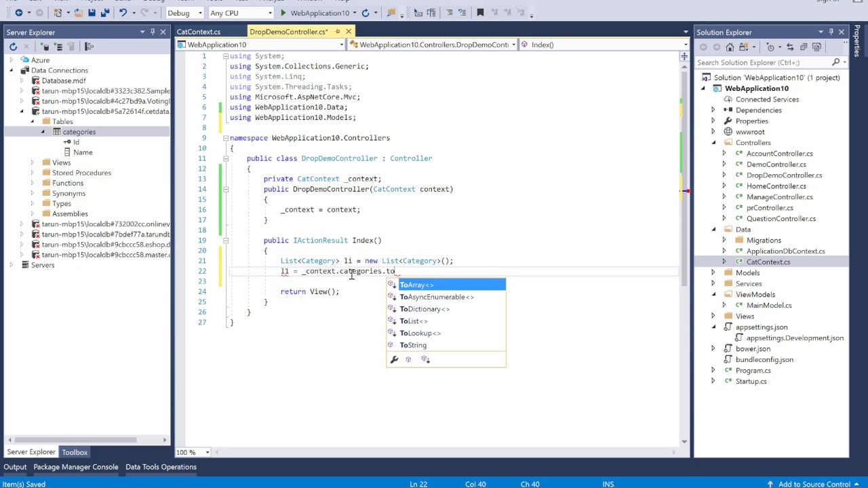The height and width of the screenshot is (488, 868).
Task: Click pin icon on DropDemoController.cs tab
Action: (x=338, y=32)
